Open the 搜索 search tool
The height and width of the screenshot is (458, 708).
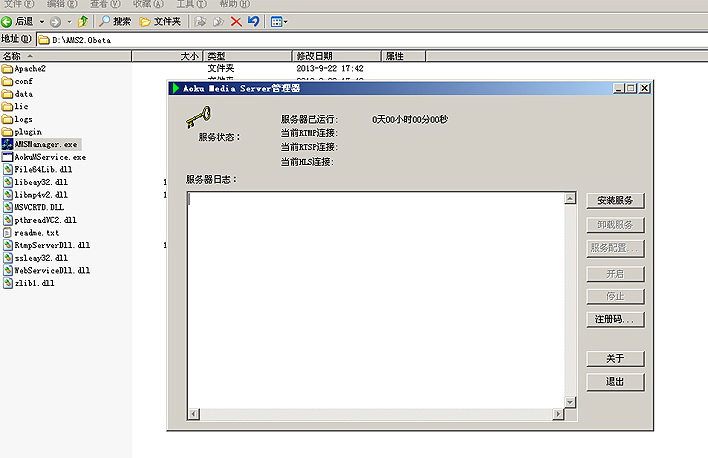[x=116, y=21]
